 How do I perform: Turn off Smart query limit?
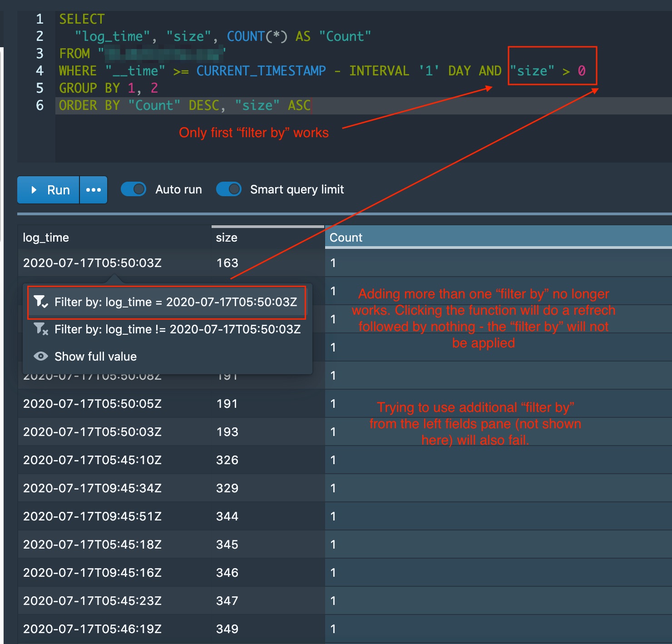(229, 189)
